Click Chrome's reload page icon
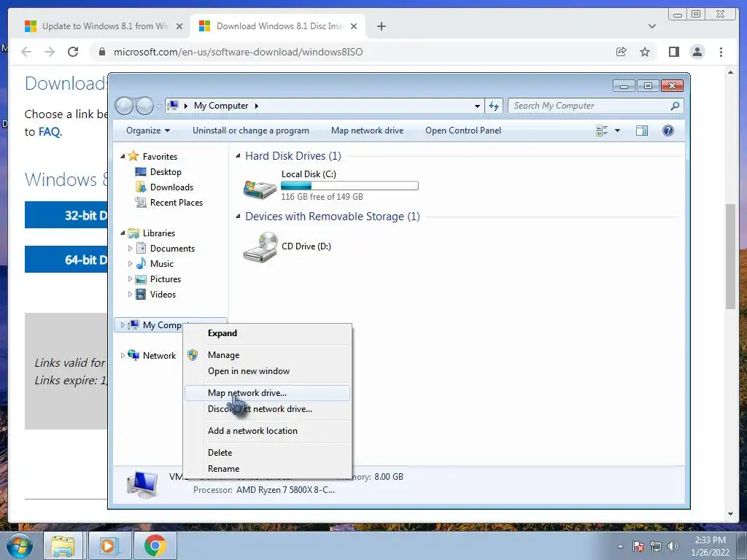The width and height of the screenshot is (747, 560). 73,52
